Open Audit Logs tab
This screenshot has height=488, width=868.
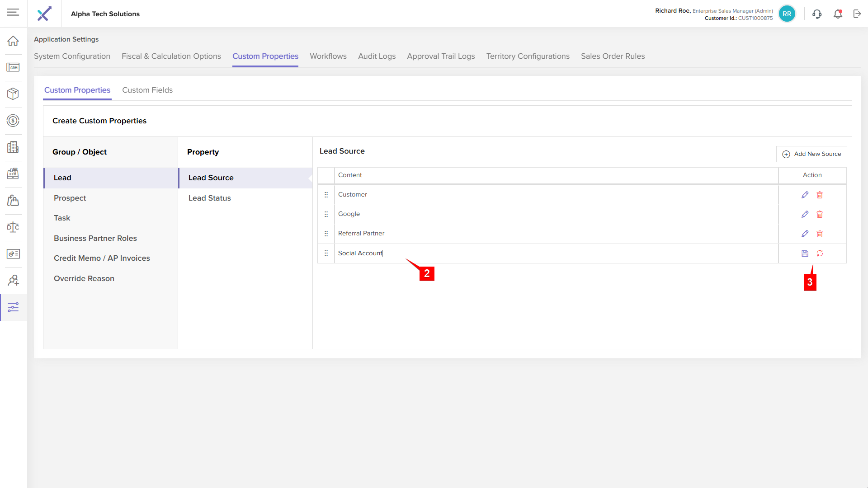coord(377,56)
